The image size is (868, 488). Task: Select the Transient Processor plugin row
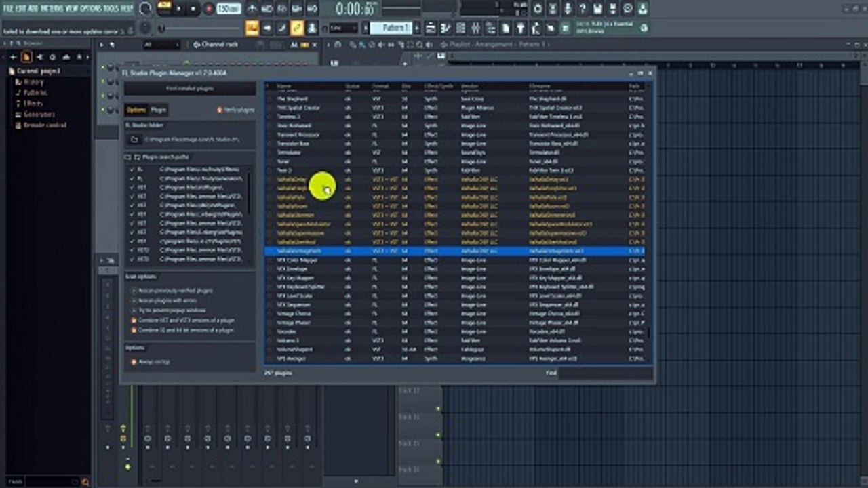[x=454, y=135]
